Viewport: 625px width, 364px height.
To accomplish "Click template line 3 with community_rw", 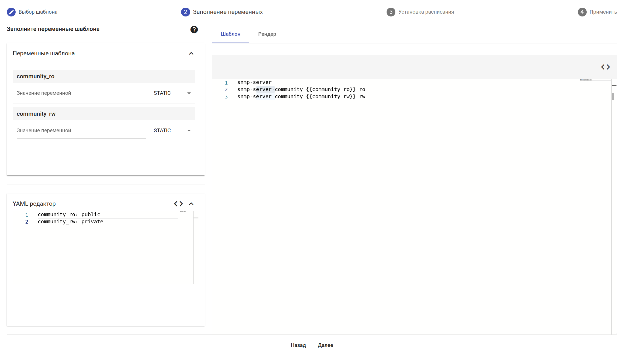I will (301, 96).
